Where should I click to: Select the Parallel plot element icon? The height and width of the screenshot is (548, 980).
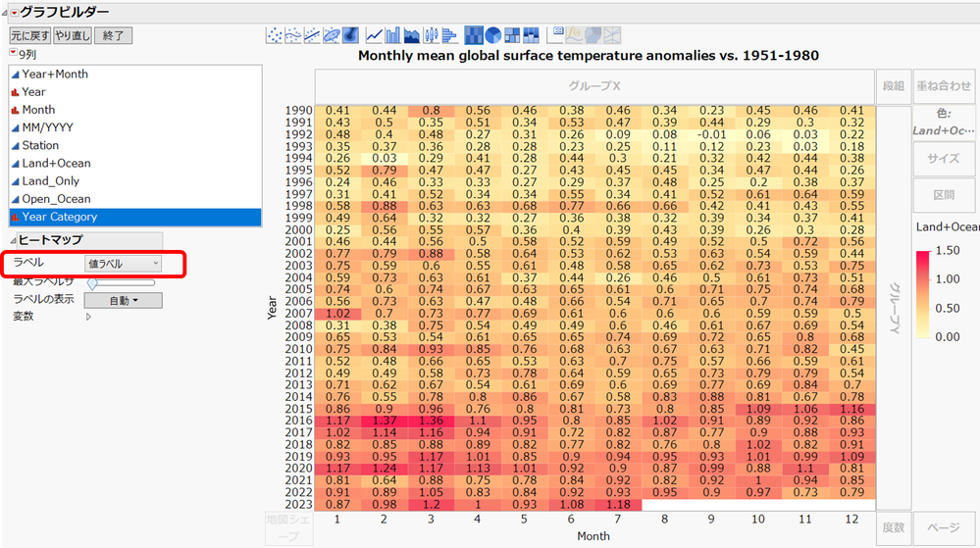point(612,35)
